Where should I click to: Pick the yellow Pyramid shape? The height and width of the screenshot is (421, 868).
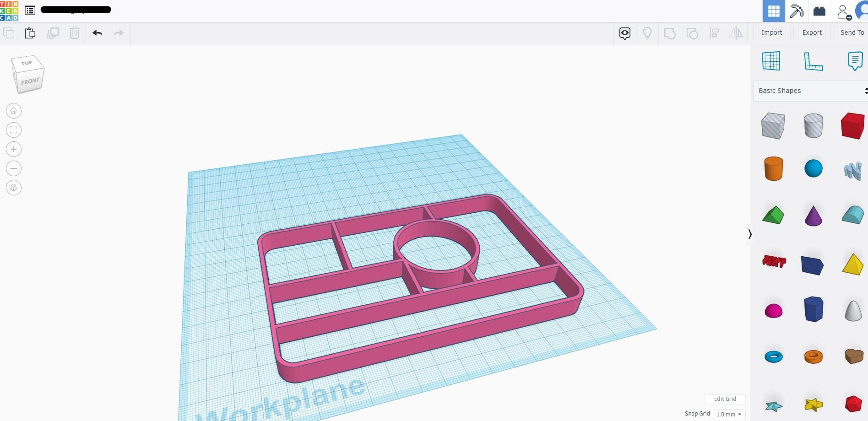pyautogui.click(x=853, y=264)
